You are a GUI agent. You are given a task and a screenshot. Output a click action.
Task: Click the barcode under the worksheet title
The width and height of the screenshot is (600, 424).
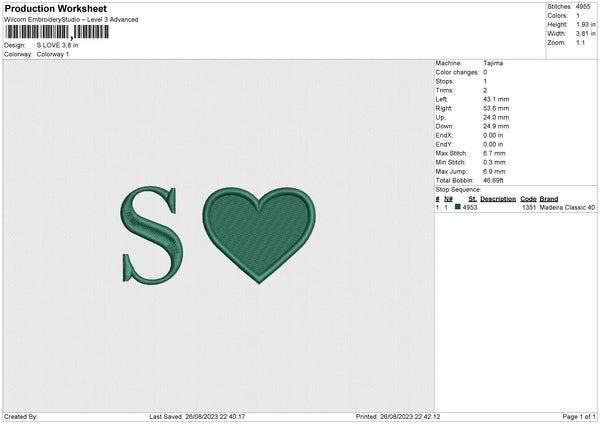pyautogui.click(x=57, y=32)
